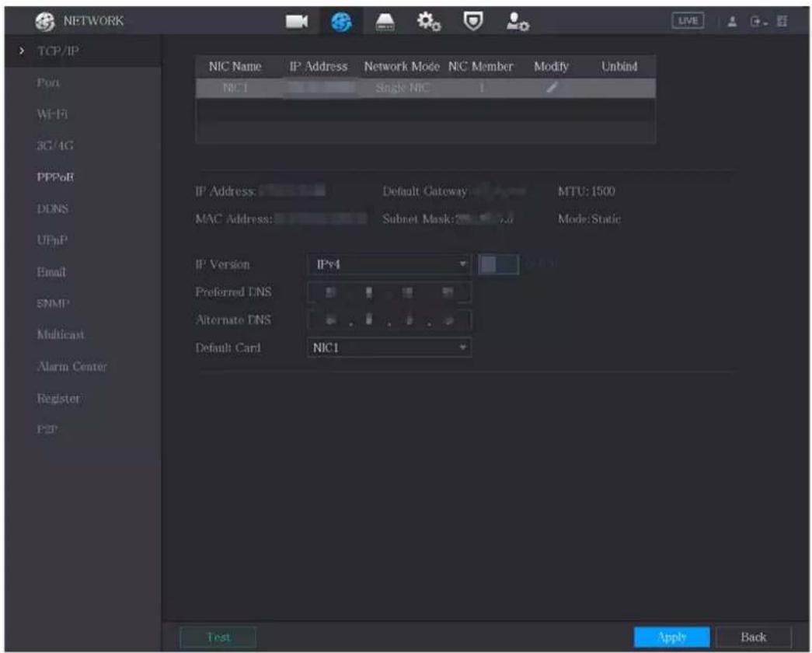Select the Network globe icon in top bar
The image size is (812, 653).
point(341,21)
